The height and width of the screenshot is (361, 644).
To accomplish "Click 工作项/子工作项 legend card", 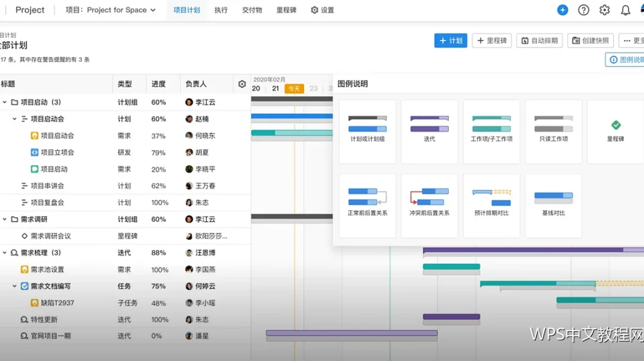I will tap(491, 132).
